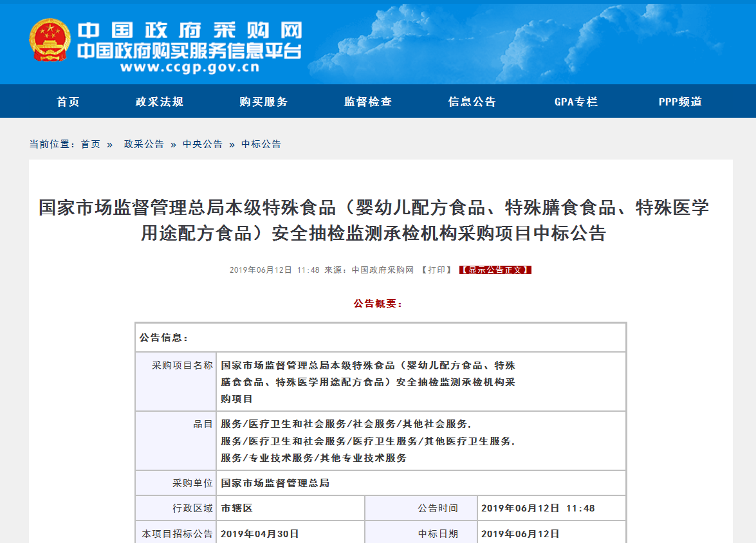Click the 中标日期 value 2019年06月12日
Viewport: 756px width, 543px height.
[521, 534]
